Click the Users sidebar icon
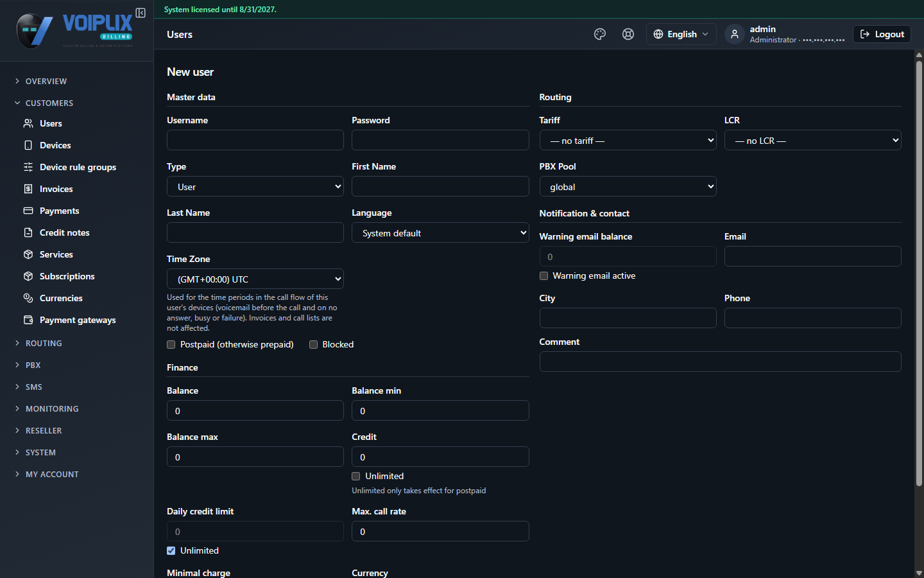This screenshot has height=578, width=924. tap(28, 123)
